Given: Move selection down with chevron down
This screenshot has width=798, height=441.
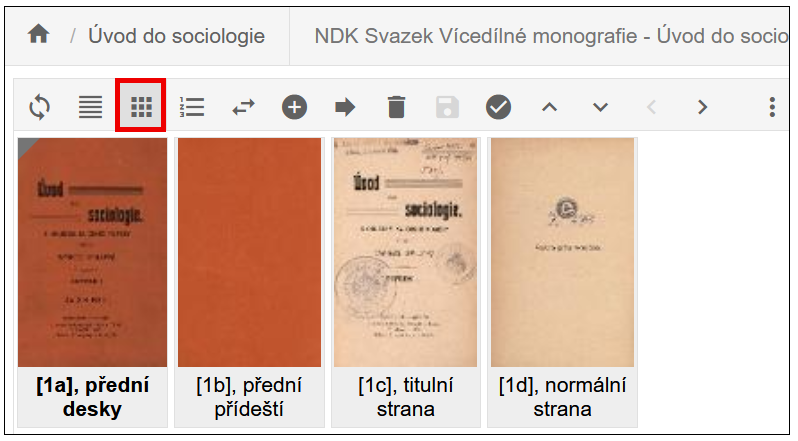Looking at the screenshot, I should [601, 107].
